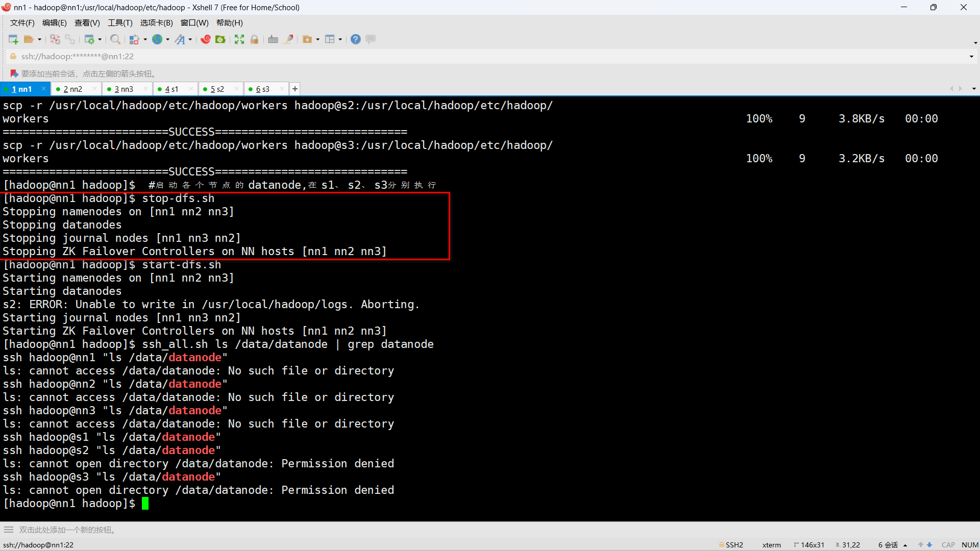Click the lock screen padlock icon

tap(254, 39)
